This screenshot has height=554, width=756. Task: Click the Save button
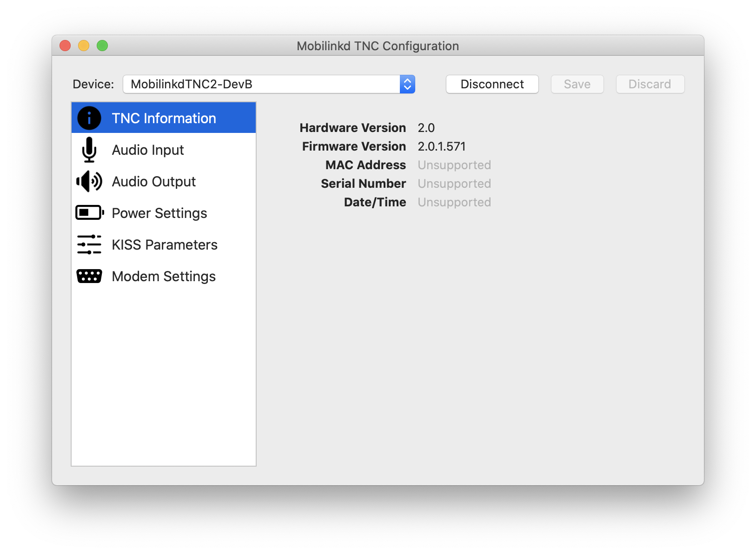click(577, 84)
